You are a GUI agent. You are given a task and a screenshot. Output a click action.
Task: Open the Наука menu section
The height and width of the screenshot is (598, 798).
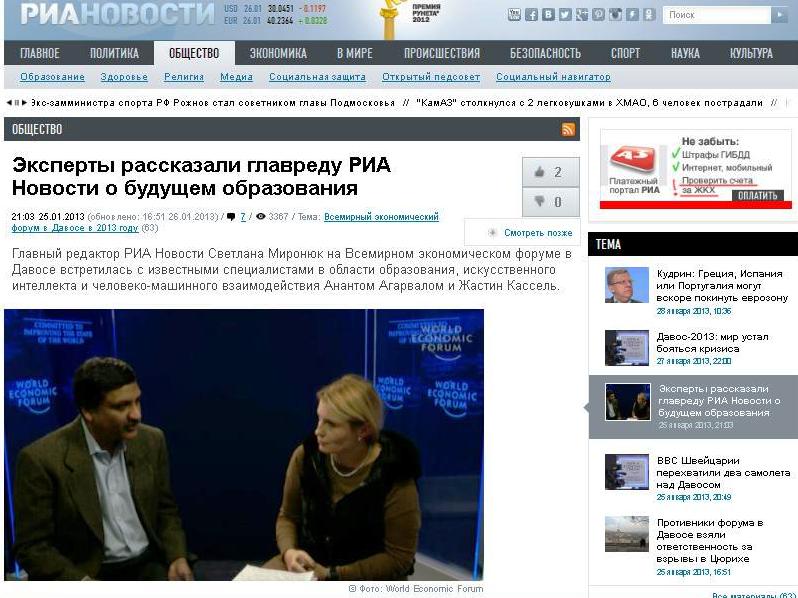[685, 53]
